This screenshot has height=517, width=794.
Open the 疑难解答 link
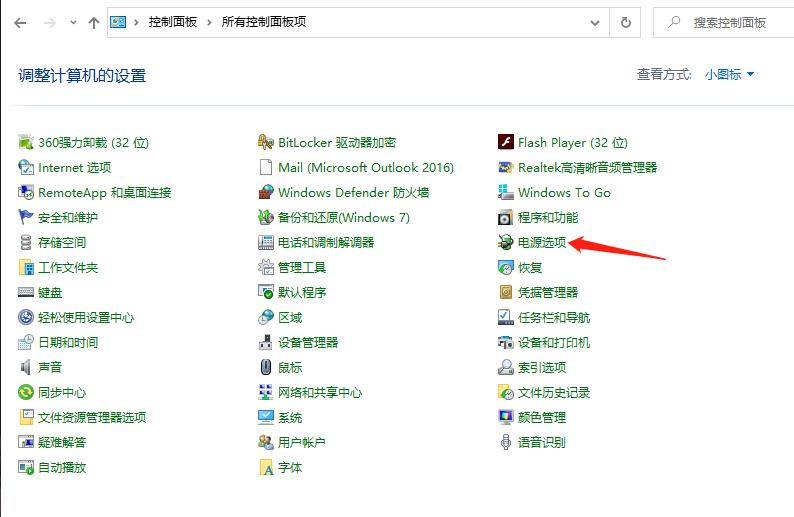click(62, 443)
